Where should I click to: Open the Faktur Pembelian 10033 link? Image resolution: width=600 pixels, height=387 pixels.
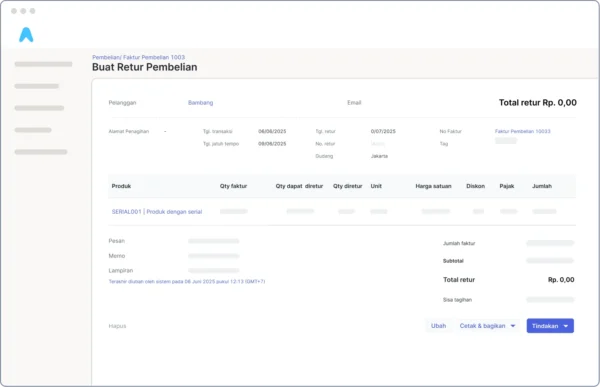(x=522, y=131)
